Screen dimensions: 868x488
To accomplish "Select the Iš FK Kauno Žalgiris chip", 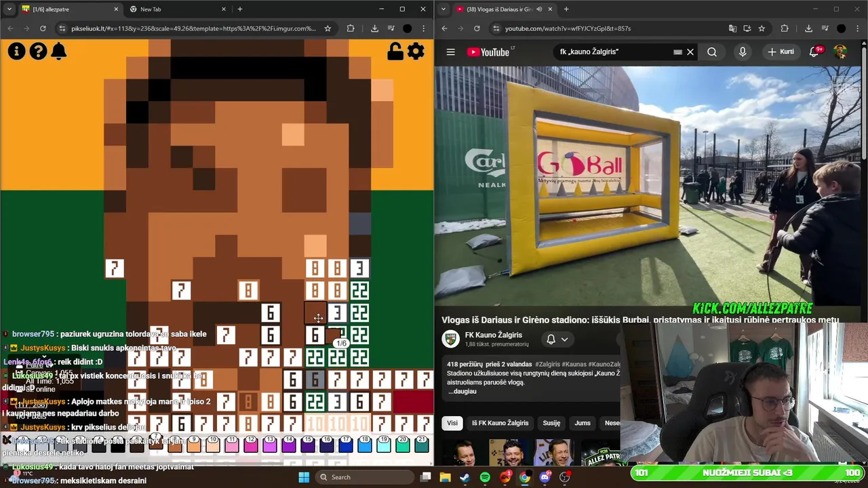I will [x=500, y=423].
